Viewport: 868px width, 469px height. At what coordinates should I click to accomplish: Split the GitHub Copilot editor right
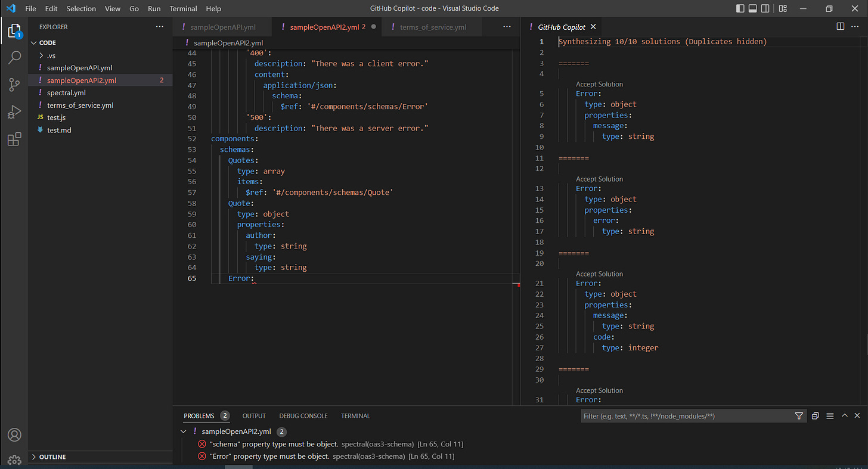840,27
